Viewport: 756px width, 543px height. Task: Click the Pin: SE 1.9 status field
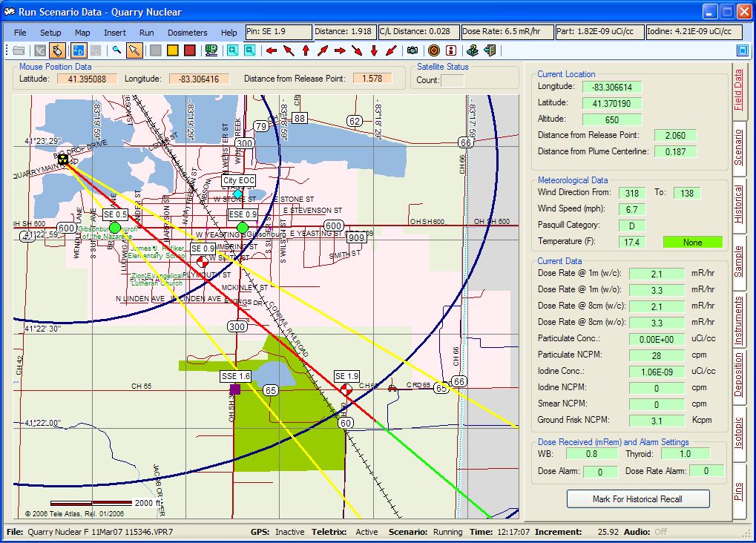coord(279,32)
